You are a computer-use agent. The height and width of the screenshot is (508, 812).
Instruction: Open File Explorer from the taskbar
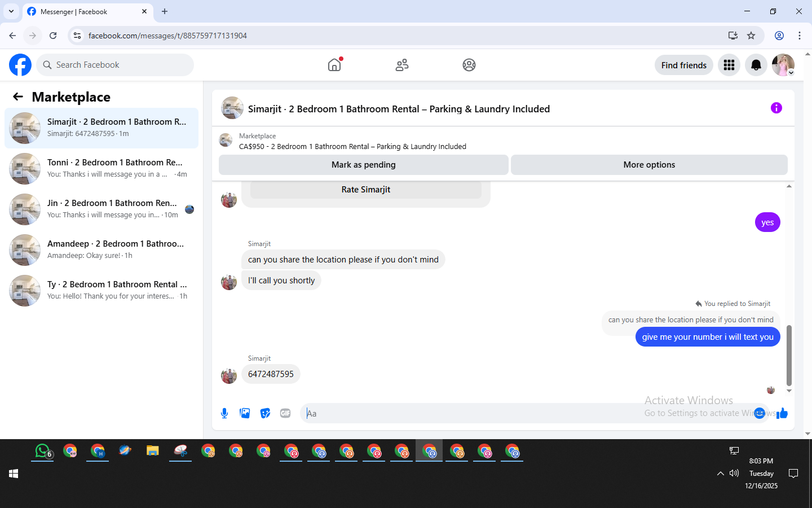[152, 451]
